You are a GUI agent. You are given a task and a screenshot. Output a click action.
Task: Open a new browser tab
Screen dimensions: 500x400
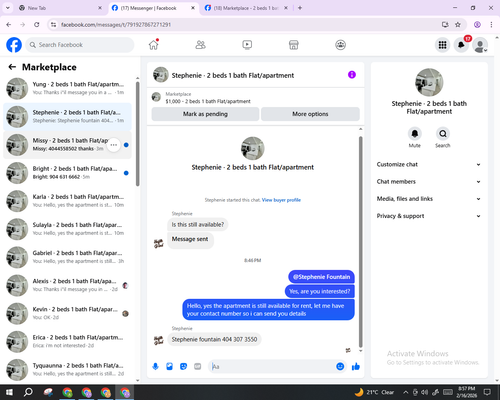pos(300,8)
